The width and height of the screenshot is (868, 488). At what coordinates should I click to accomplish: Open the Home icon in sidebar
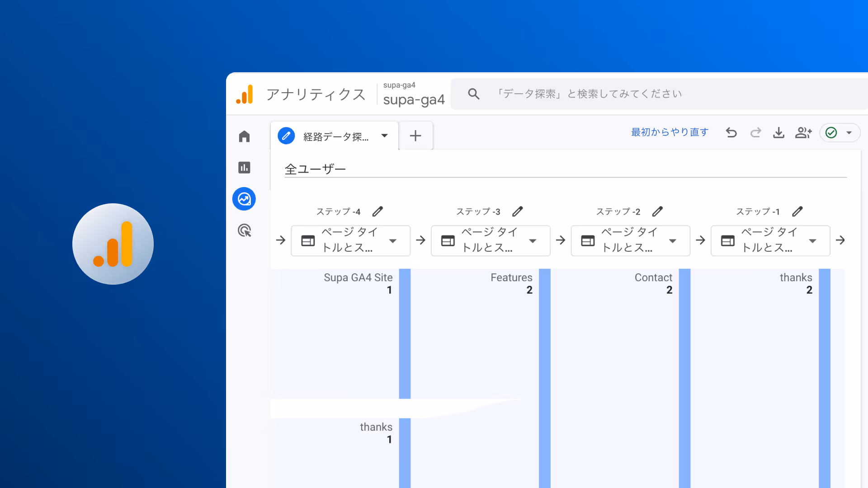click(244, 136)
